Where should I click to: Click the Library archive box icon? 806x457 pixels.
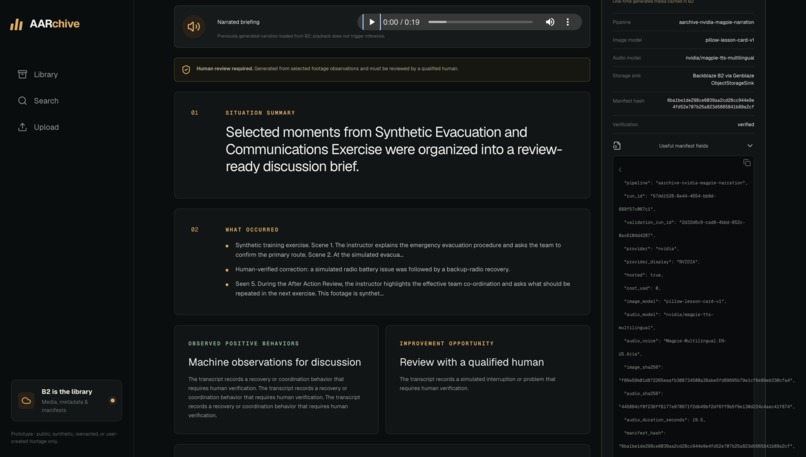click(x=22, y=75)
